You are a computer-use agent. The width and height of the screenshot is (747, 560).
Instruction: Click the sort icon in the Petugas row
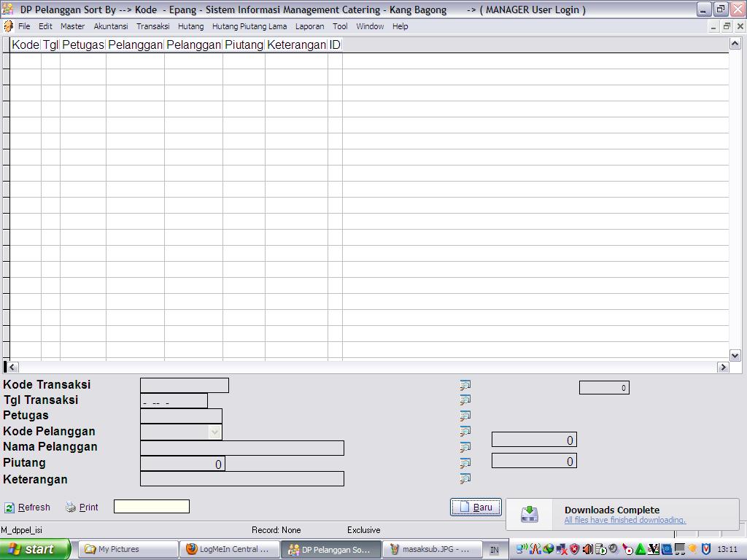click(x=465, y=416)
